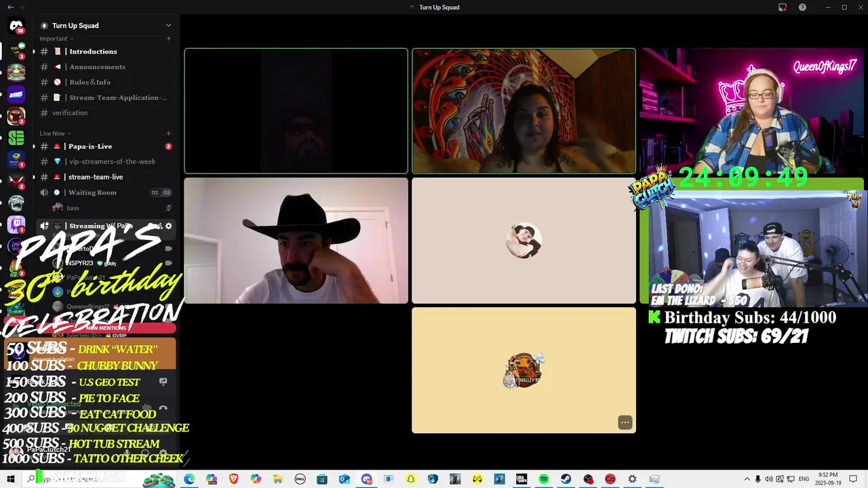868x488 pixels.
Task: Open the Papa-is-Live channel
Action: (x=105, y=146)
